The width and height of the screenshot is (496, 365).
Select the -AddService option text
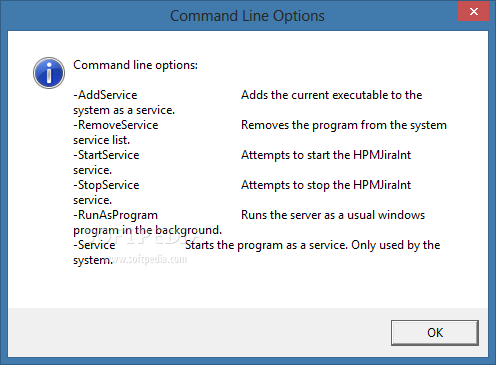click(x=105, y=95)
